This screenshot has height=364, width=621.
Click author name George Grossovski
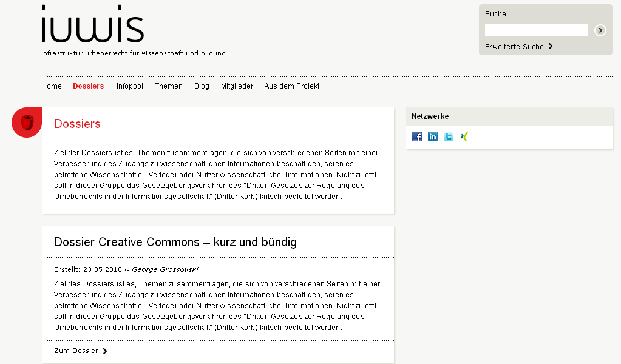pos(165,269)
